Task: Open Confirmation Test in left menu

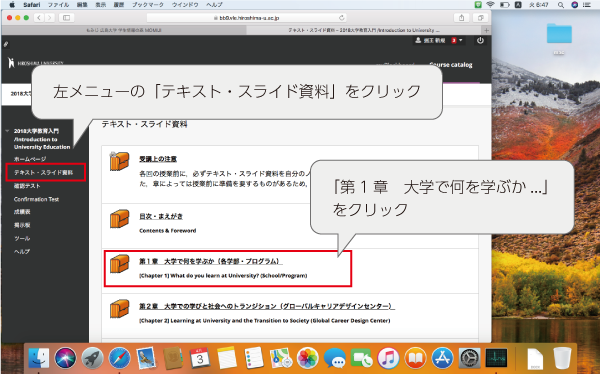Action: pyautogui.click(x=36, y=199)
